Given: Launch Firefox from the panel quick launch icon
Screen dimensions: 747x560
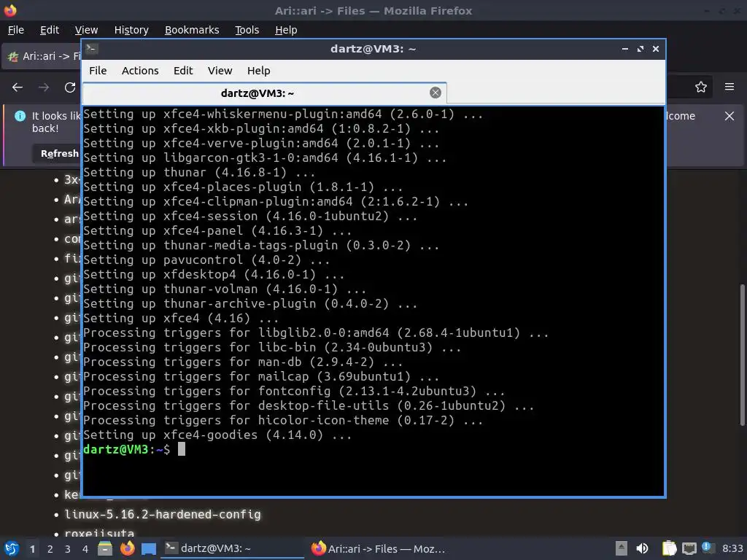Looking at the screenshot, I should (127, 548).
